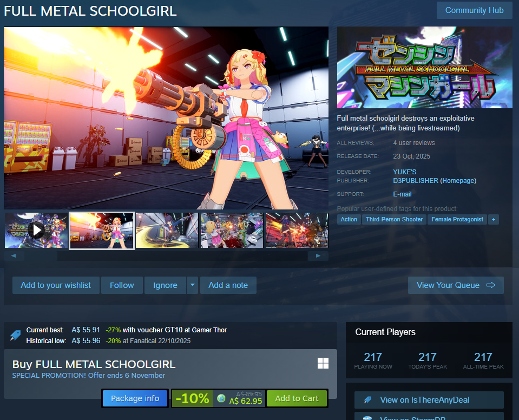
Task: Click the special promotion offer ends text
Action: click(x=88, y=375)
